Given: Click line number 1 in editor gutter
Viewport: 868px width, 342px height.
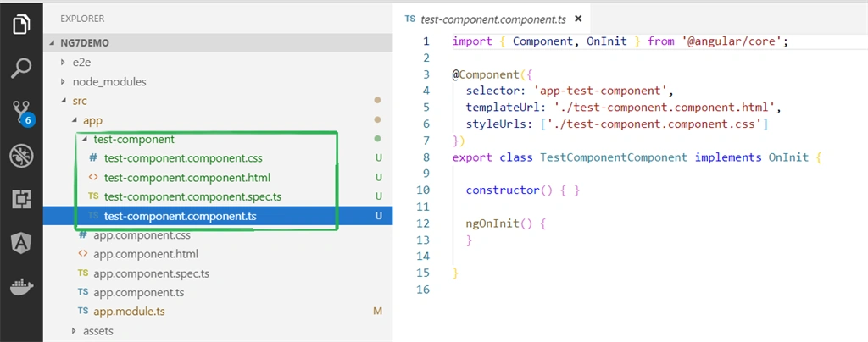Looking at the screenshot, I should [x=426, y=41].
